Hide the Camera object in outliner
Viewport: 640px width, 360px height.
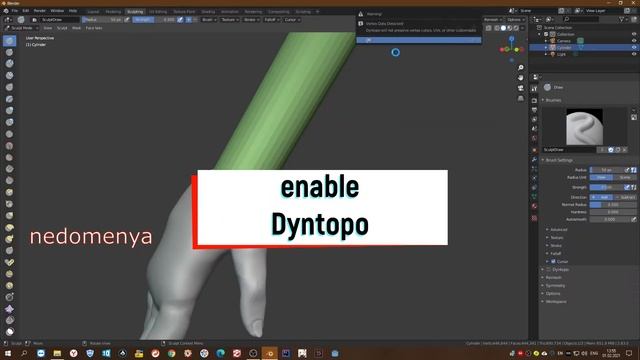634,41
